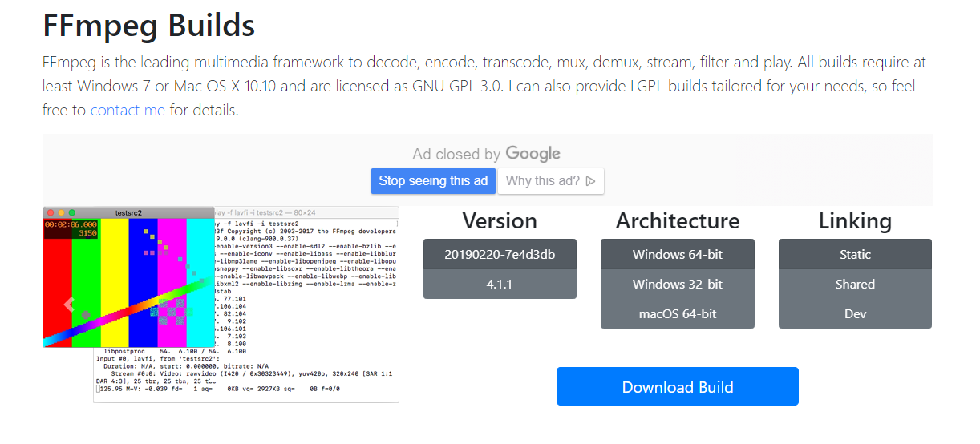The width and height of the screenshot is (980, 444).
Task: Select Dev linking
Action: 855,313
